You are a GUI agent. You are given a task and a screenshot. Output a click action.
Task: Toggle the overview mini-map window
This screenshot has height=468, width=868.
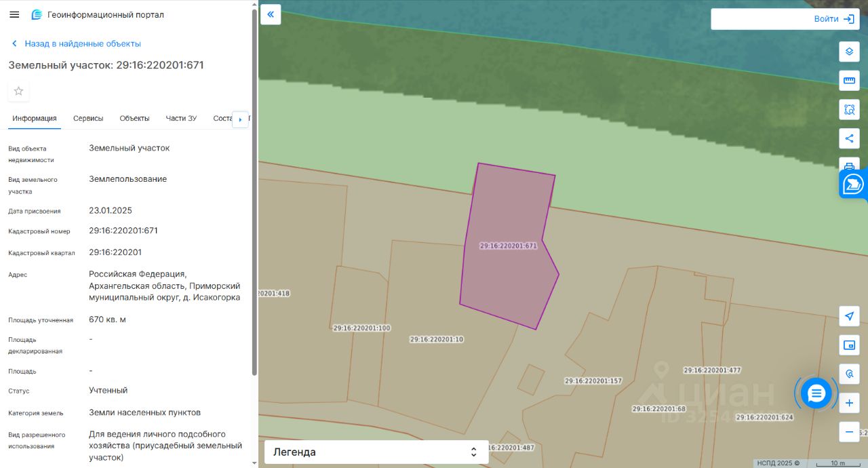(x=849, y=345)
